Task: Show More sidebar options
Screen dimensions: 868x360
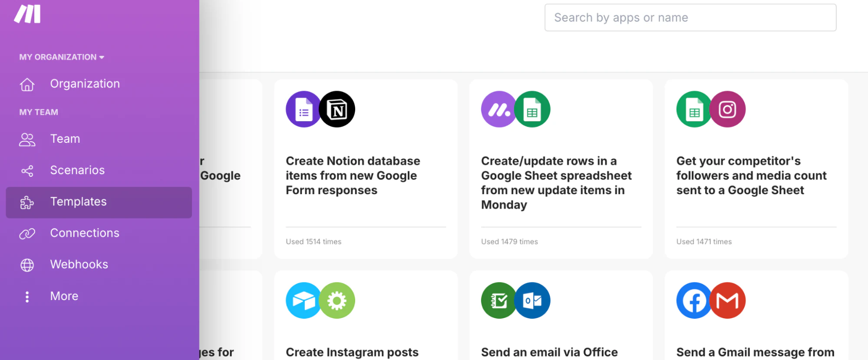Action: (99, 296)
